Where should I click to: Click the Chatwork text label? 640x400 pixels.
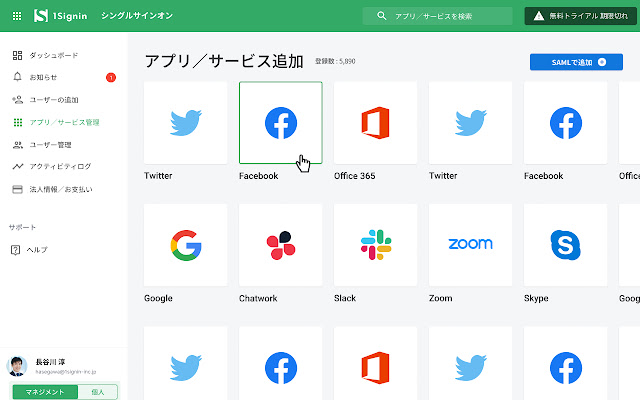click(x=258, y=298)
